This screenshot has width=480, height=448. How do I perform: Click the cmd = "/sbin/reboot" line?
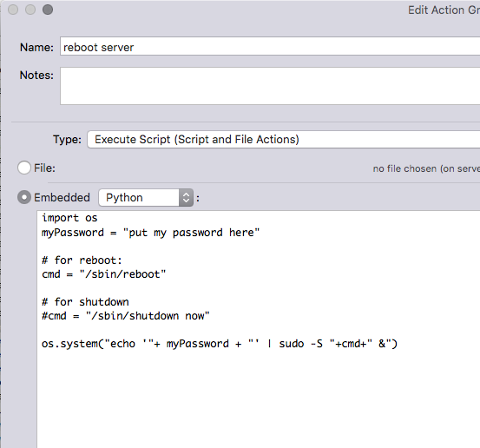click(103, 274)
